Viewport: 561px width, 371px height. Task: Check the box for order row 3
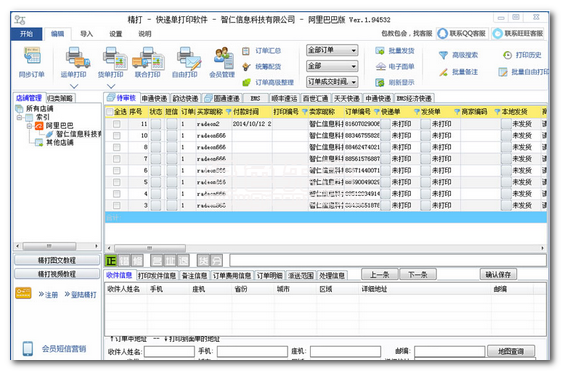pyautogui.click(x=117, y=205)
